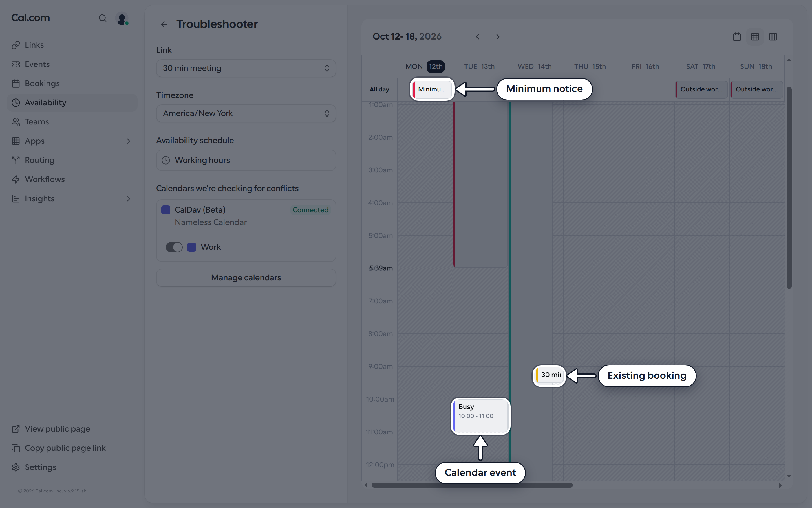
Task: Switch to column view icon
Action: [x=773, y=37]
